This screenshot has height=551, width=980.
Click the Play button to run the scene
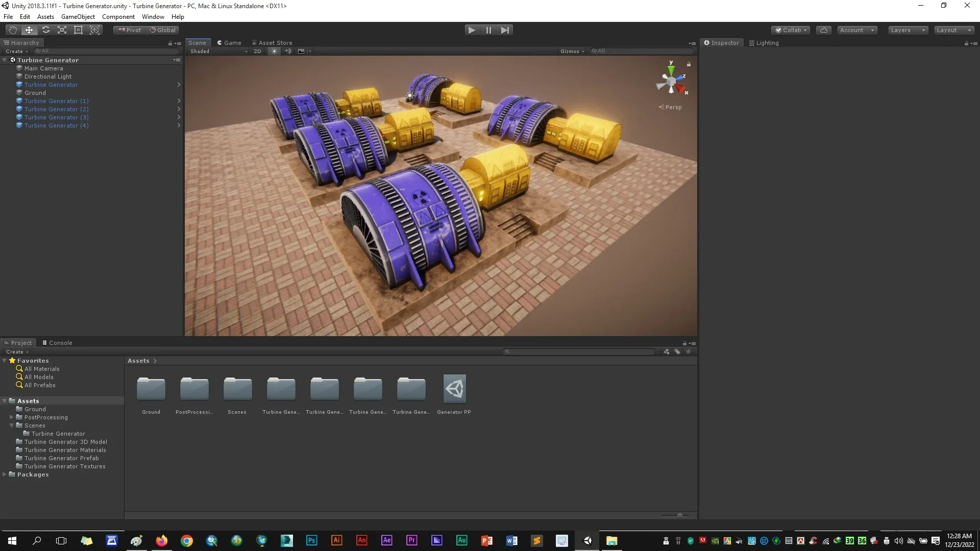pyautogui.click(x=472, y=30)
